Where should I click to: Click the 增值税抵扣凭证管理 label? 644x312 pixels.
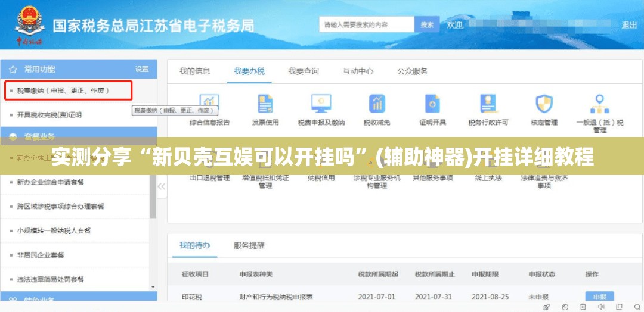pos(265,182)
